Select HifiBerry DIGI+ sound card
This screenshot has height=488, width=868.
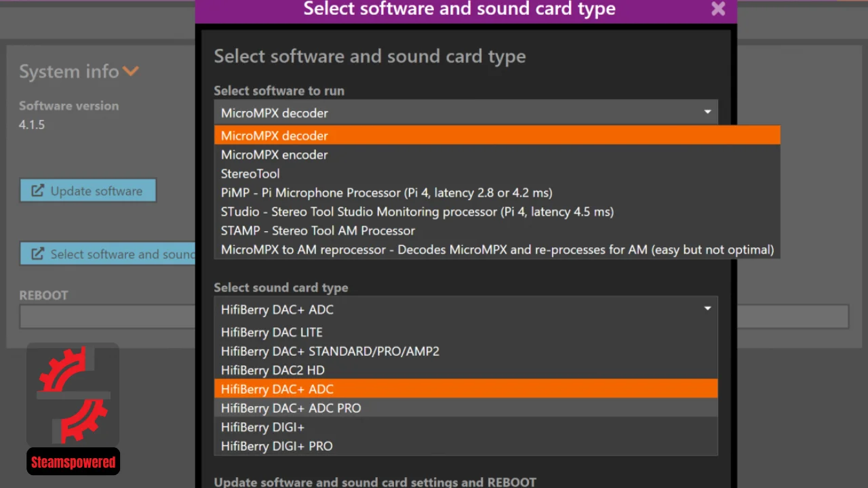click(x=466, y=427)
